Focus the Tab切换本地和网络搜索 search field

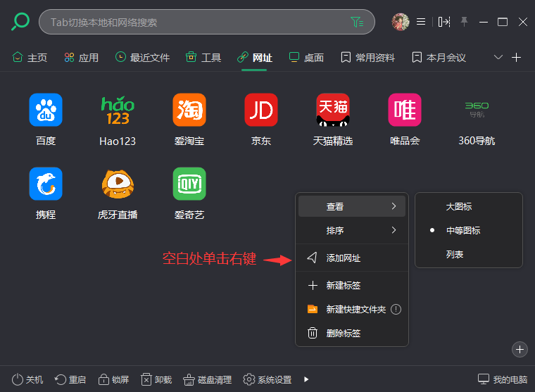tap(207, 23)
